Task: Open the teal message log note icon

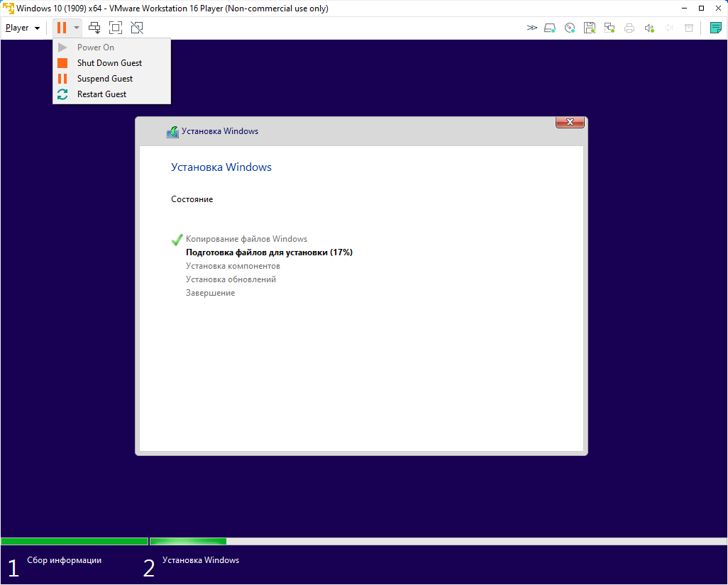Action: 715,28
